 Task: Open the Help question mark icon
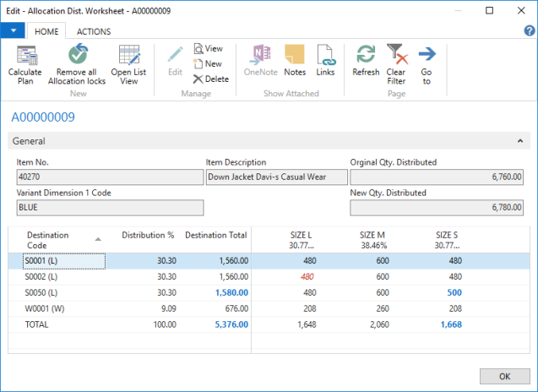click(530, 30)
